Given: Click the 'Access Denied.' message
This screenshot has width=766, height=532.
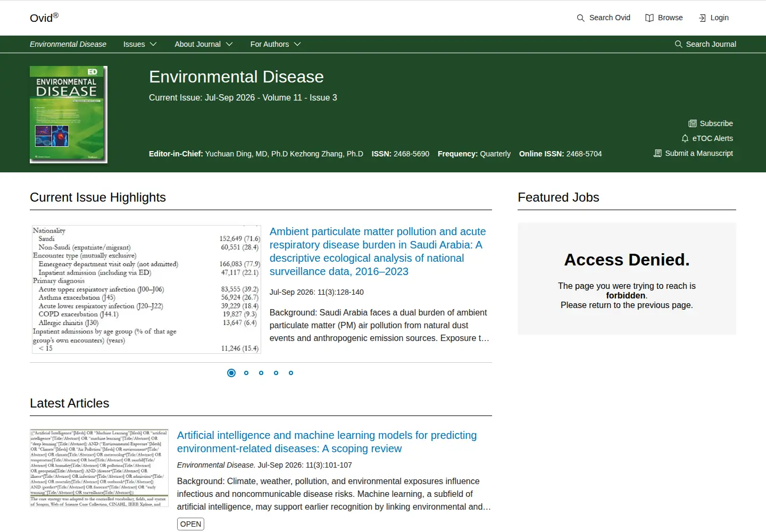Looking at the screenshot, I should click(627, 260).
